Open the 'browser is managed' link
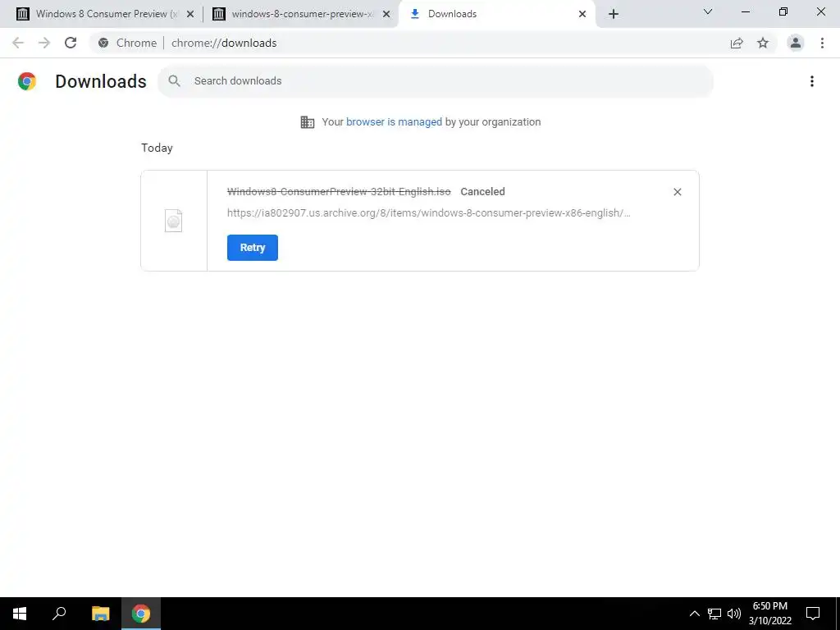 [394, 122]
